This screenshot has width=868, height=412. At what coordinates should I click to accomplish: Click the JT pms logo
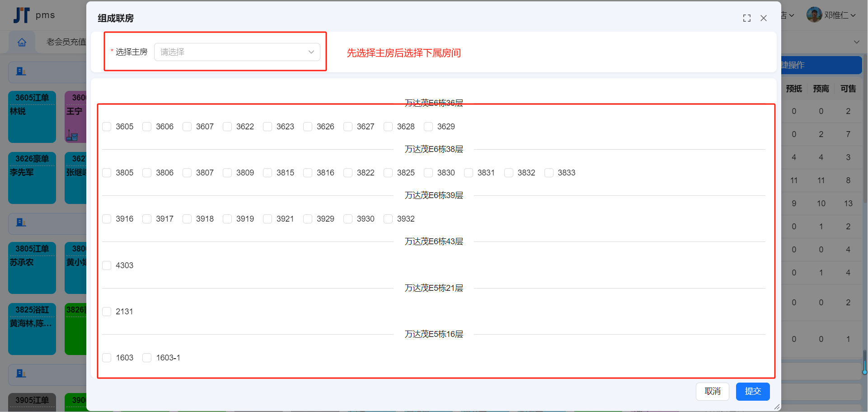(34, 15)
